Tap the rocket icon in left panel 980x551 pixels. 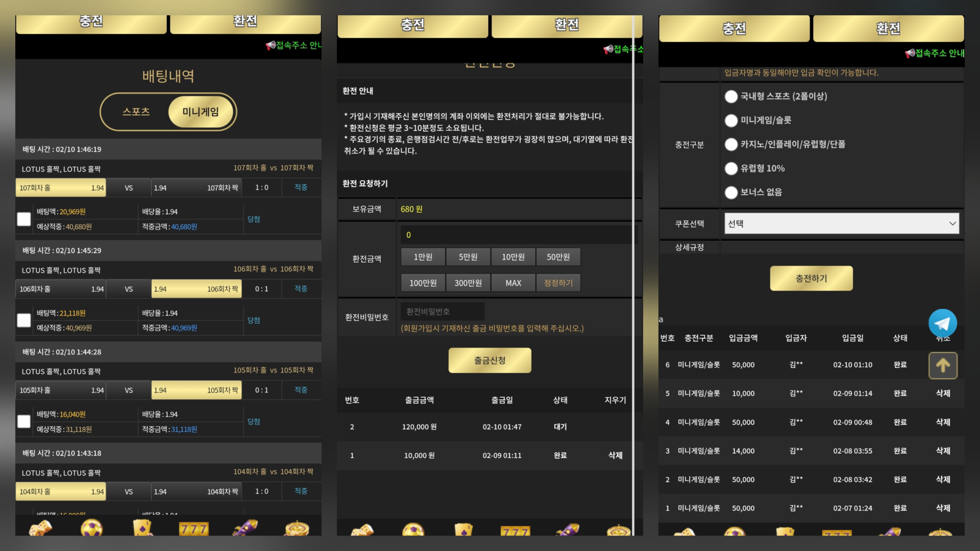point(245,528)
